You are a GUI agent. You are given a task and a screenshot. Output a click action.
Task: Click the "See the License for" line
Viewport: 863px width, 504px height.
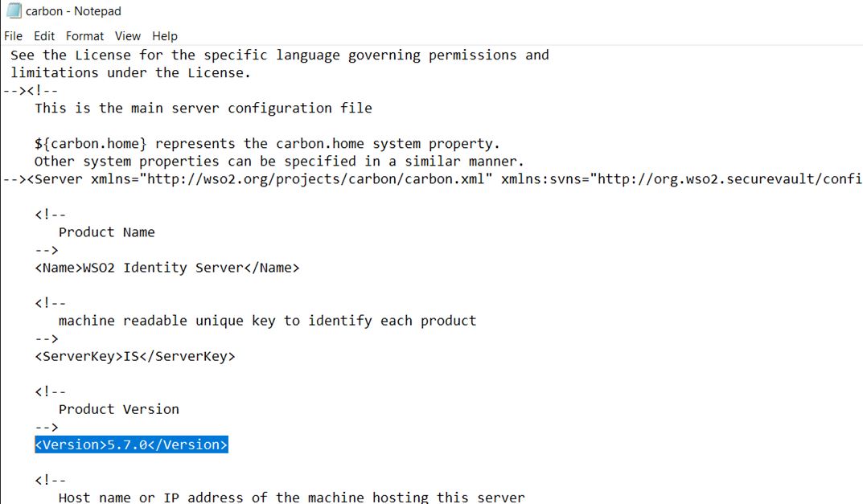[279, 55]
